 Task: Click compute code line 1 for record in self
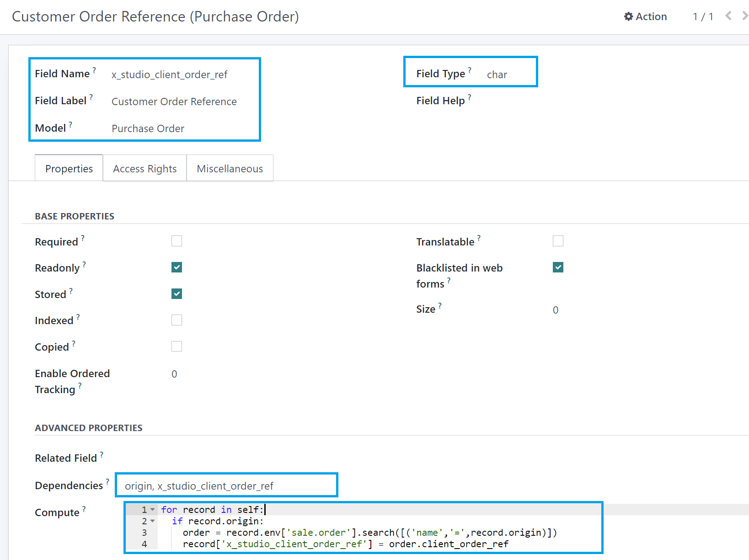click(x=213, y=509)
